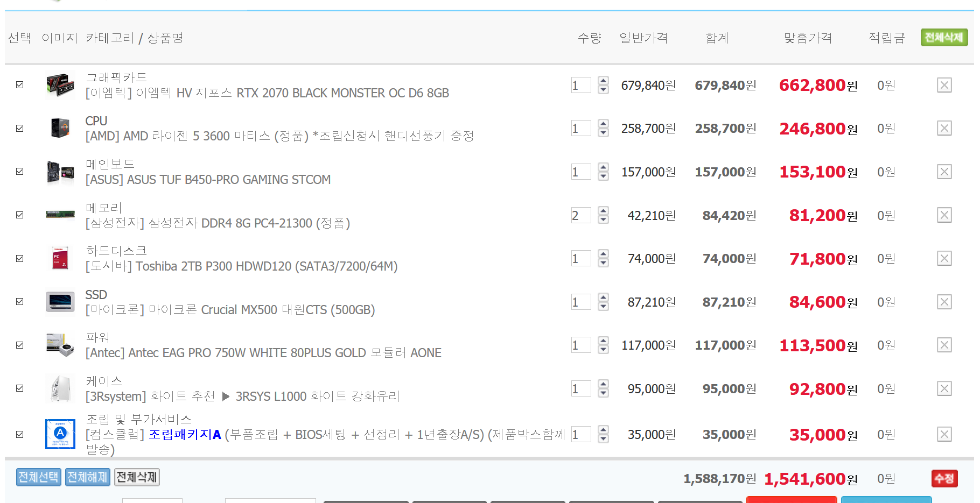Click the Toshiba 2TB hard disk thumbnail
This screenshot has width=980, height=503.
click(x=60, y=258)
